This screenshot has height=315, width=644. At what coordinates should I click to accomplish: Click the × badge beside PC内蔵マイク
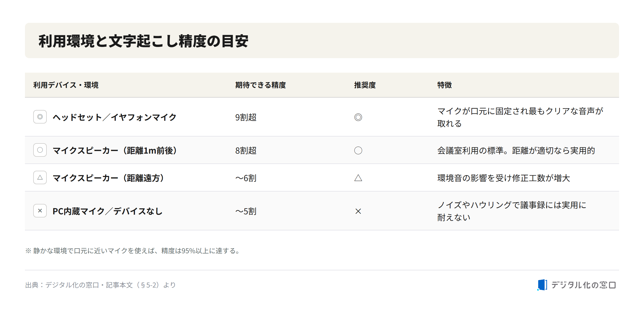(40, 211)
